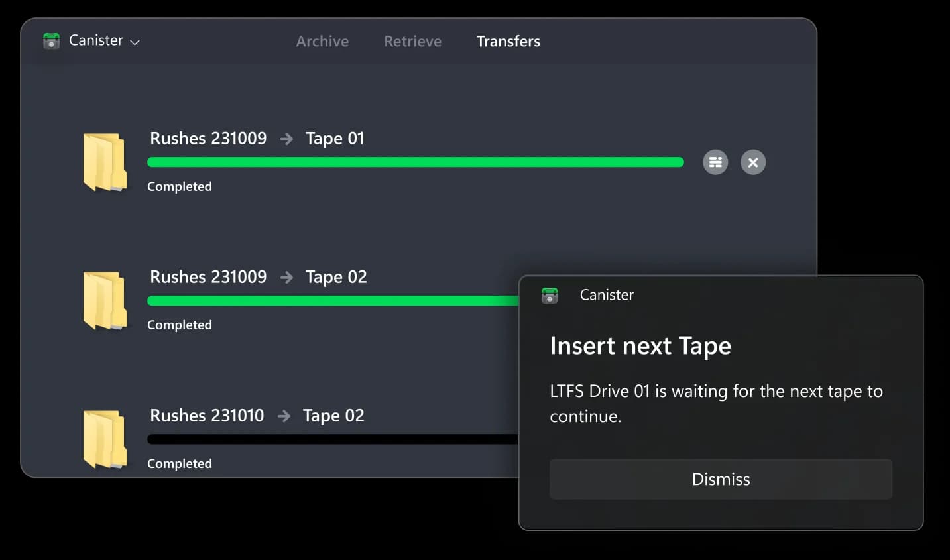
Task: Select the Transfers tab
Action: (508, 41)
